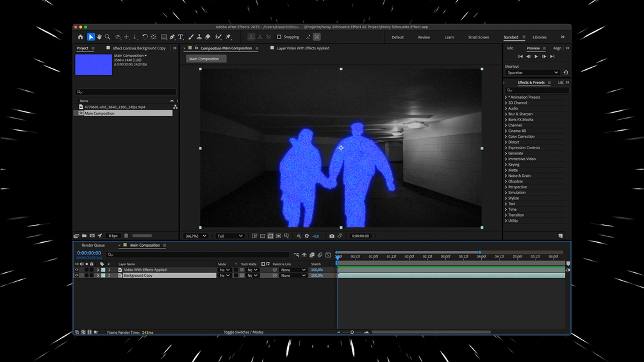Click the blue timecode 0:00:00:00 in timeline
Image resolution: width=644 pixels, height=362 pixels.
coord(89,253)
